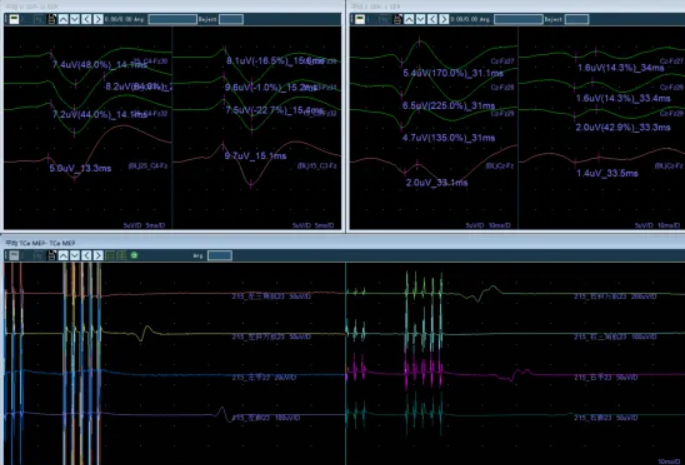Screen dimensions: 685x465
Task: Click green round icon in TCe MEP toolbar
Action: 134,255
